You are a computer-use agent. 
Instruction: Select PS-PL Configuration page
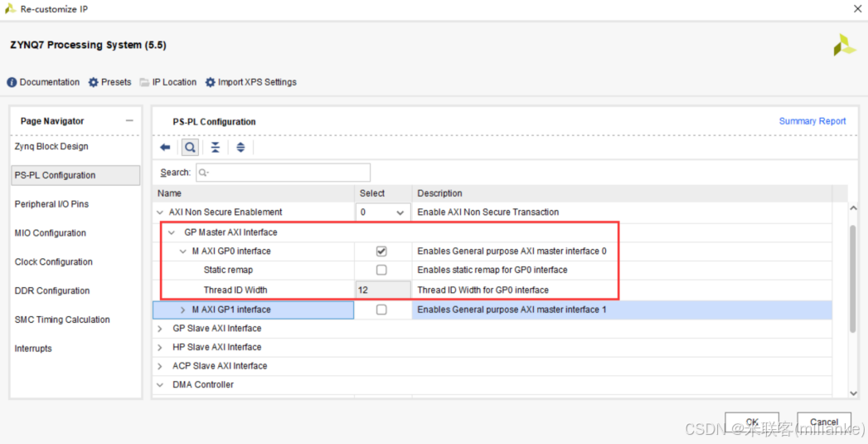[75, 175]
